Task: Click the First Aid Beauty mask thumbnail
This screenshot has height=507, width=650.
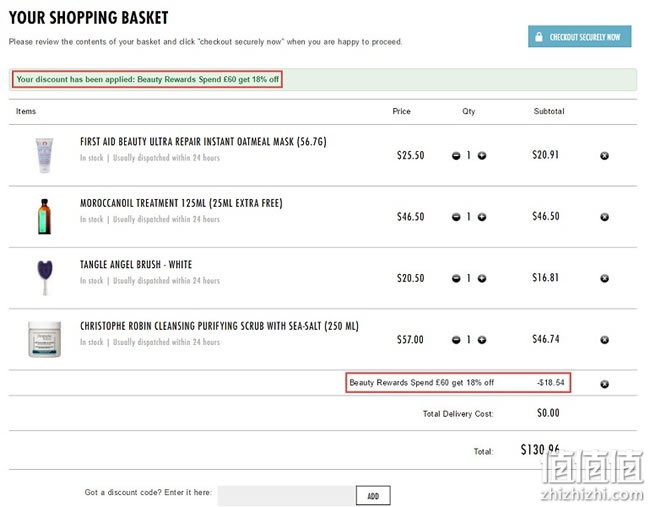Action: (x=44, y=155)
